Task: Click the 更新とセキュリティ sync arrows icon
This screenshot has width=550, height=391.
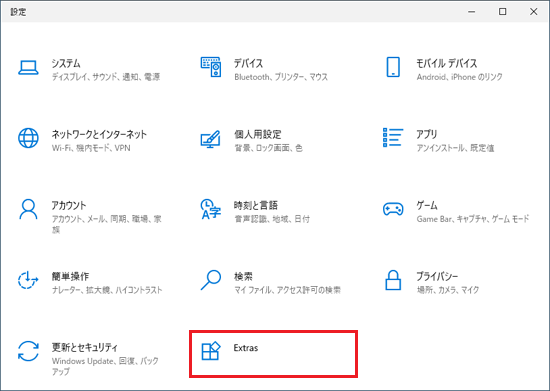Action: 28,351
